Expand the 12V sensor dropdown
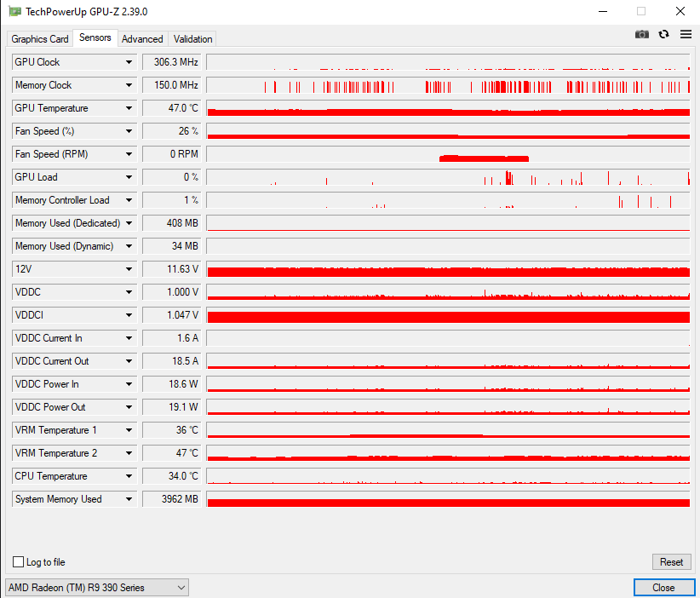700x598 pixels. (x=129, y=269)
